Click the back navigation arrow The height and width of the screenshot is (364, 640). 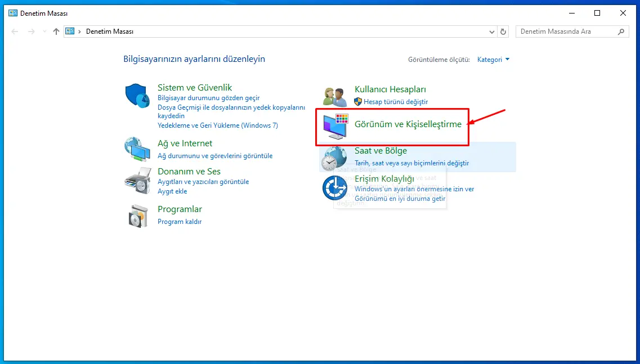coord(15,32)
